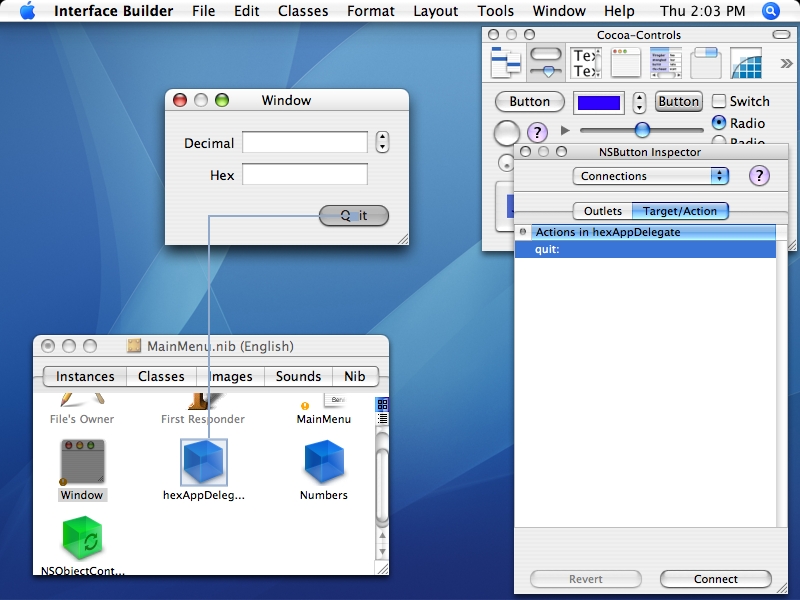Switch nib window to icon view

click(382, 405)
